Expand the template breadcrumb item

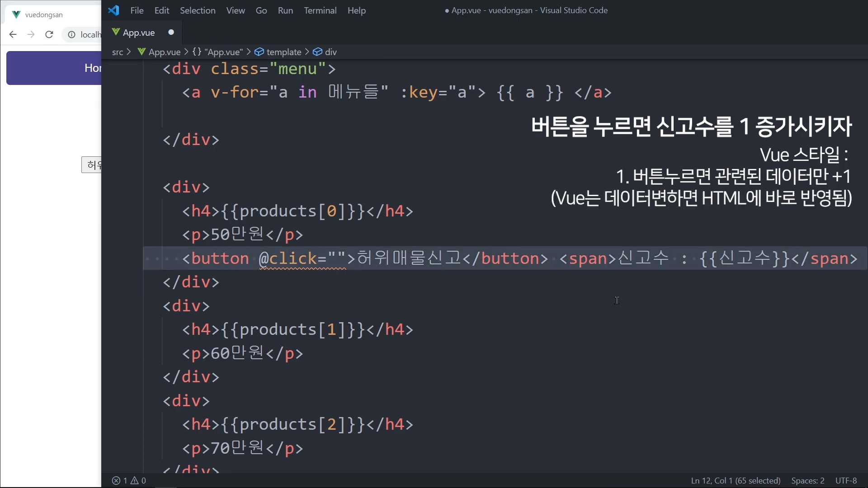pyautogui.click(x=283, y=52)
